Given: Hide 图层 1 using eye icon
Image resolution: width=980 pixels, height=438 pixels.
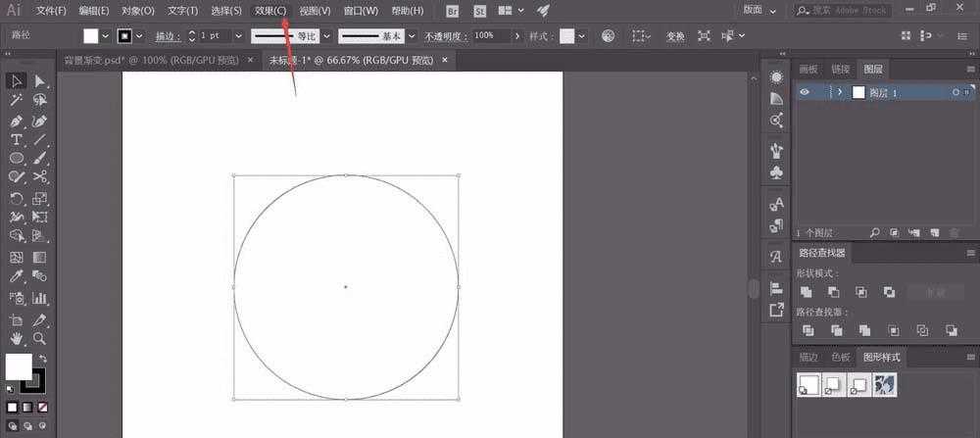Looking at the screenshot, I should coord(805,92).
